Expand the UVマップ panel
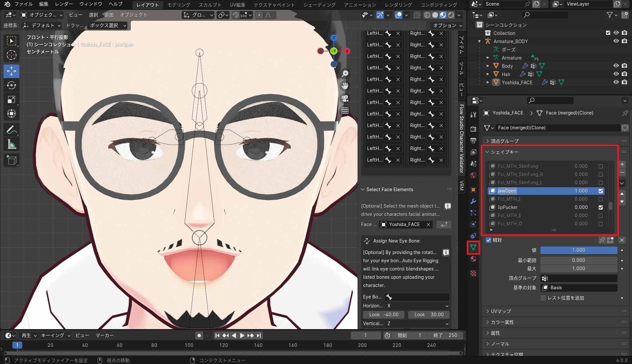 click(x=501, y=311)
